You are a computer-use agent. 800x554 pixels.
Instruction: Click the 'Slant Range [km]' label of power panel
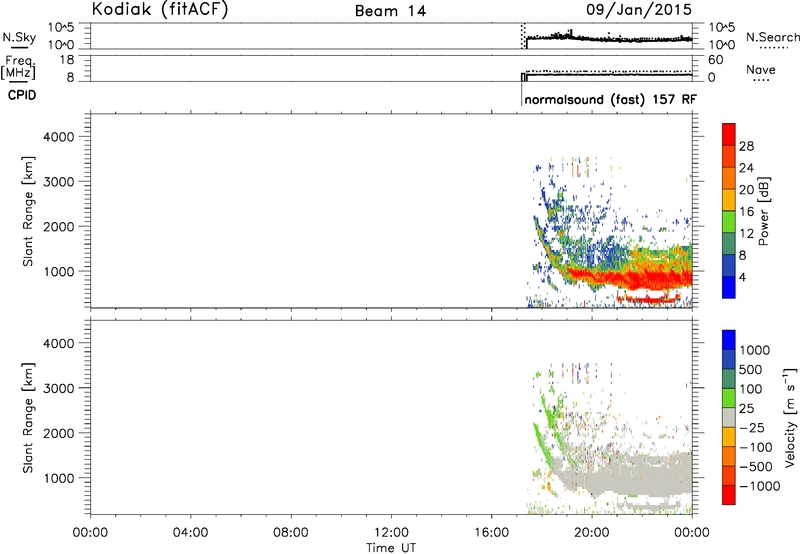(x=28, y=211)
